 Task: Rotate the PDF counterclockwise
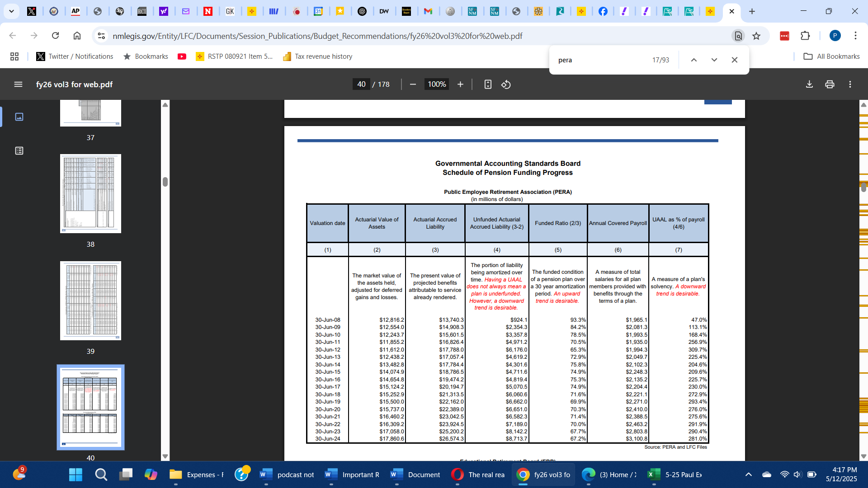click(506, 84)
